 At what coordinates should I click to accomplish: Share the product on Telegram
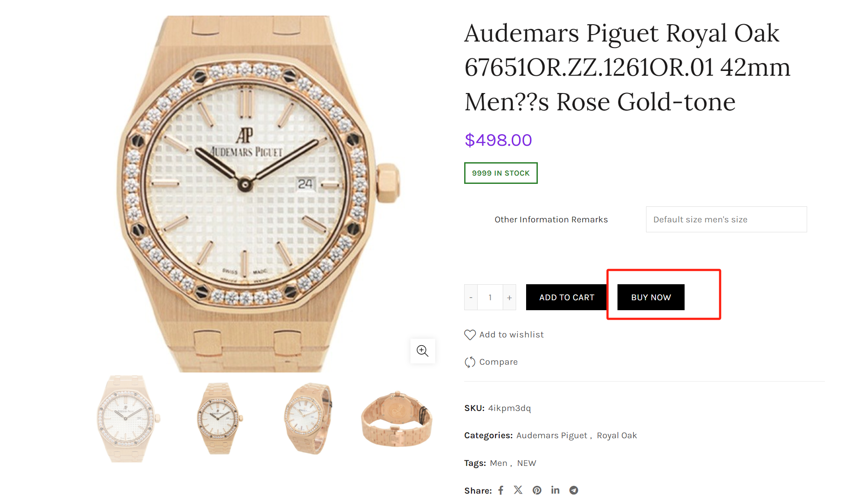[x=574, y=490]
